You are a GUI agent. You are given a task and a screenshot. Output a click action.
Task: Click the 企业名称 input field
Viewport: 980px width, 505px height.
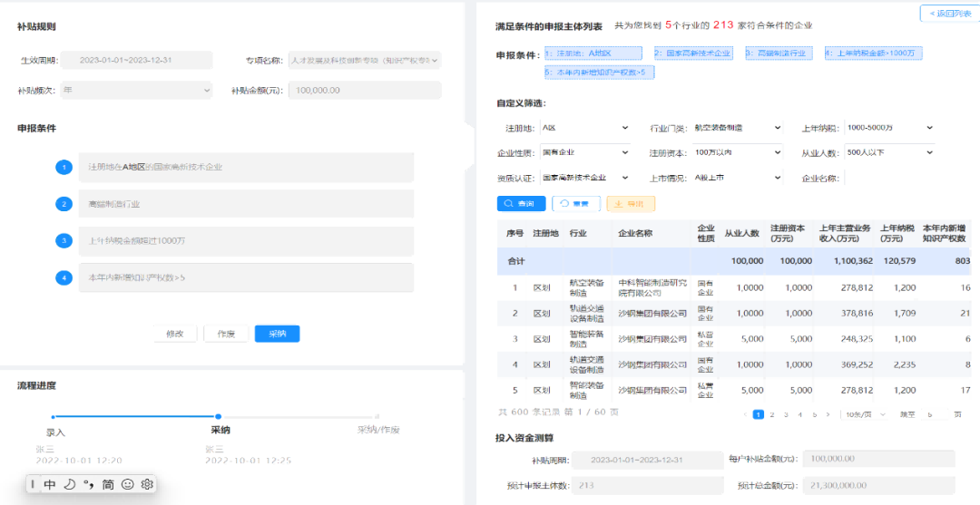click(889, 178)
